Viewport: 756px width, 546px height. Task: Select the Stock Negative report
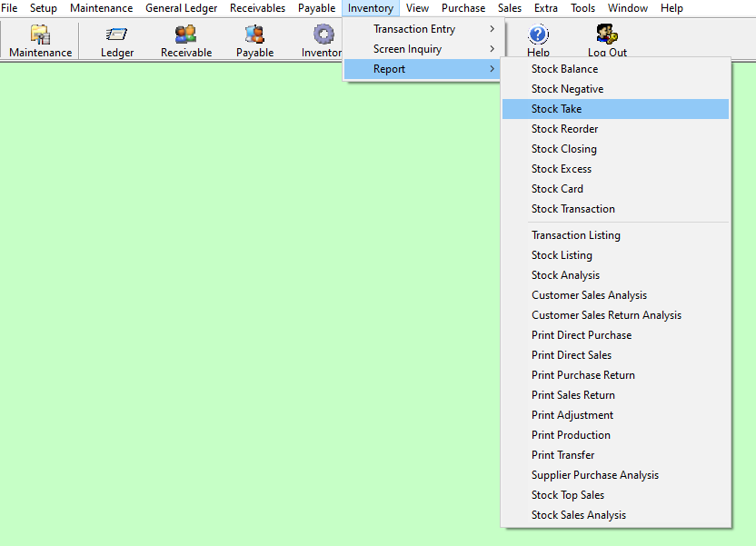coord(616,89)
